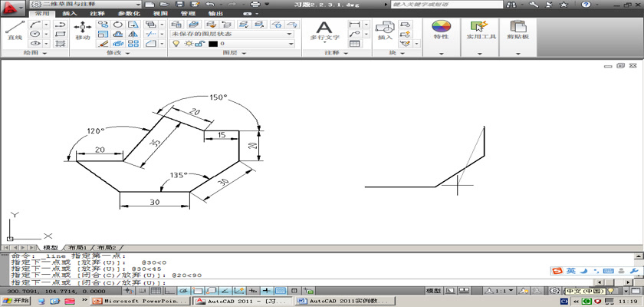The image size is (644, 307).
Task: Select the Copy tool in Modify panel
Action: coord(103,25)
